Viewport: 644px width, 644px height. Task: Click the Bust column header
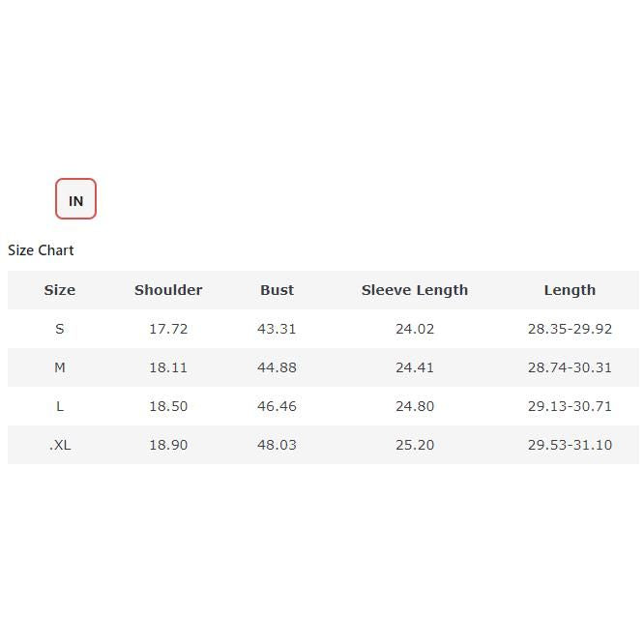point(277,290)
